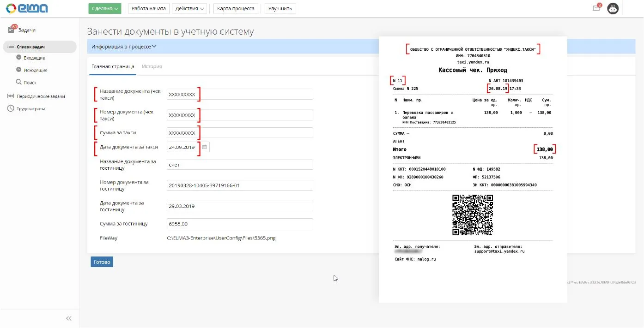The width and height of the screenshot is (644, 328).
Task: Open the user avatar menu
Action: (613, 8)
